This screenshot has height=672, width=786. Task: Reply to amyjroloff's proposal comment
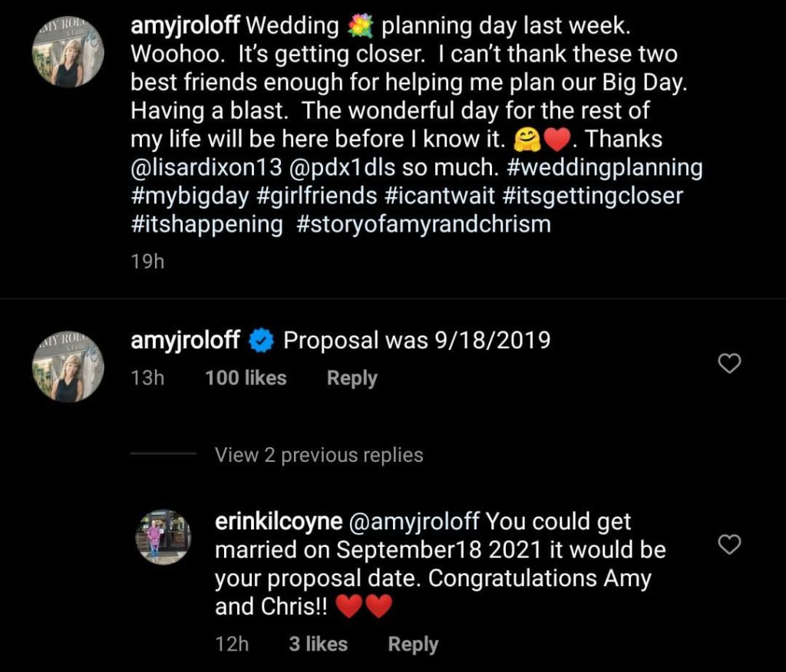tap(352, 378)
